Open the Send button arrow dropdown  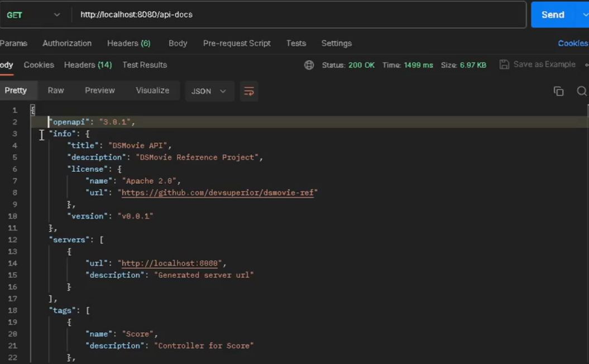[x=585, y=15]
